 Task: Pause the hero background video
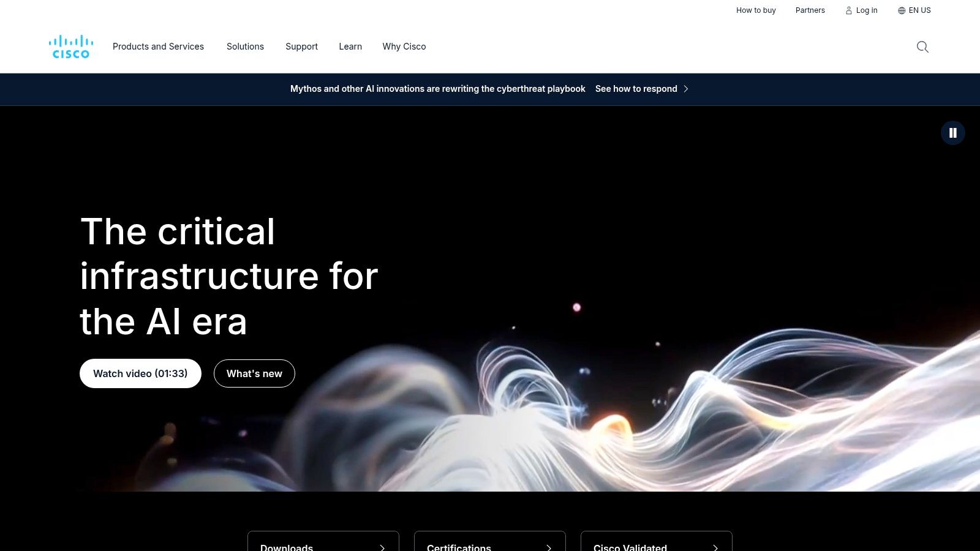point(953,133)
